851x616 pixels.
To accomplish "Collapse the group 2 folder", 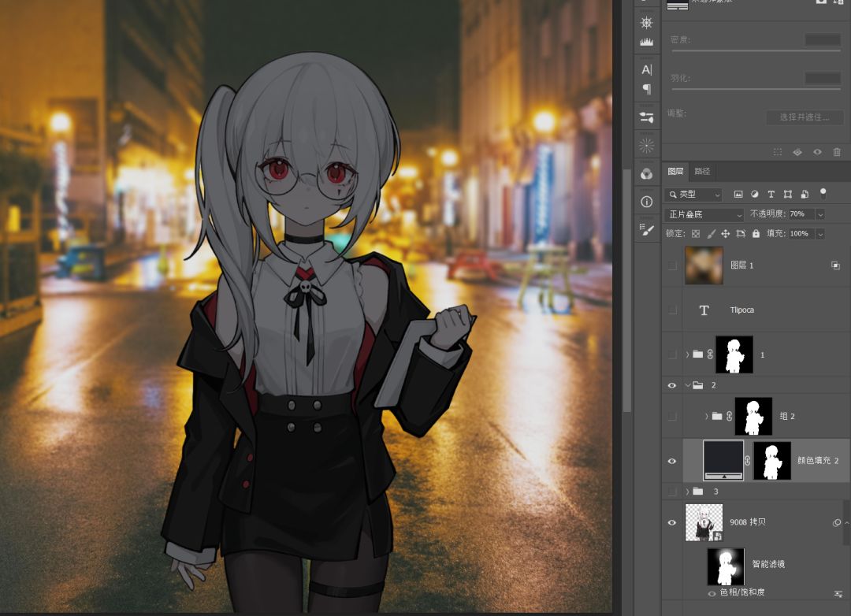I will click(687, 385).
